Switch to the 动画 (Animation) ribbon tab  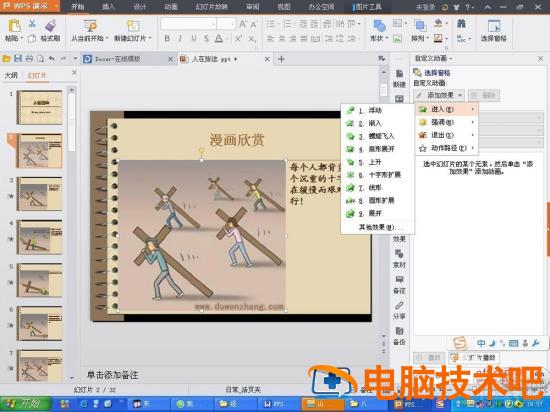click(x=171, y=7)
